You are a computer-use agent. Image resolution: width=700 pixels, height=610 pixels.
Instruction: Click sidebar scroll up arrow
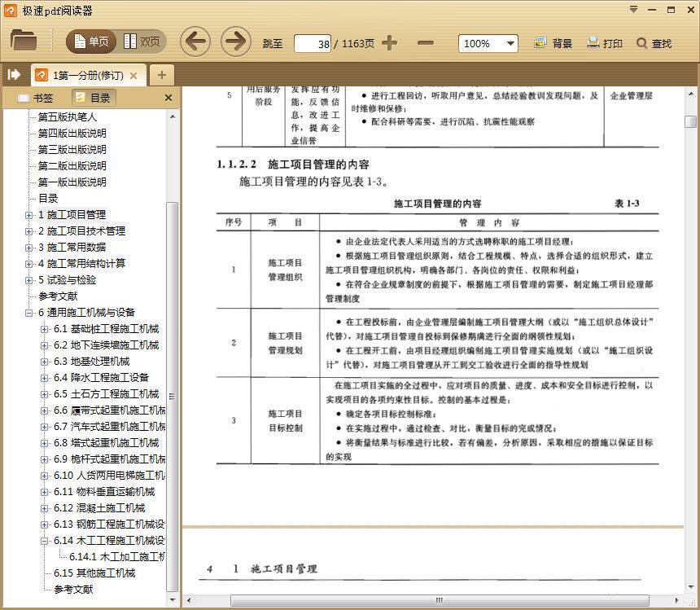tap(173, 117)
